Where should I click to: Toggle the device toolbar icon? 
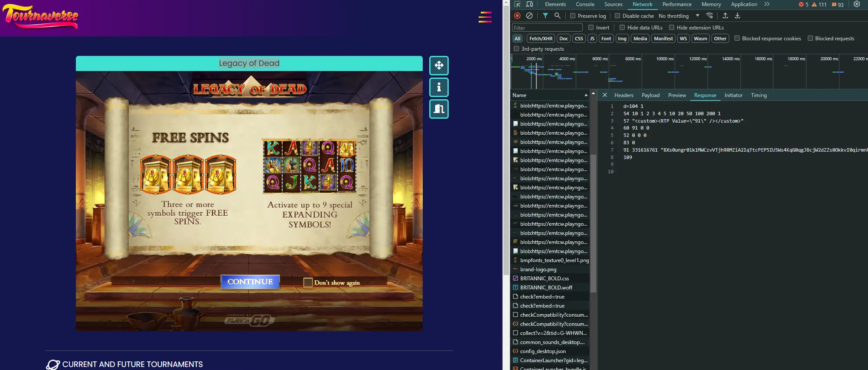pos(529,4)
